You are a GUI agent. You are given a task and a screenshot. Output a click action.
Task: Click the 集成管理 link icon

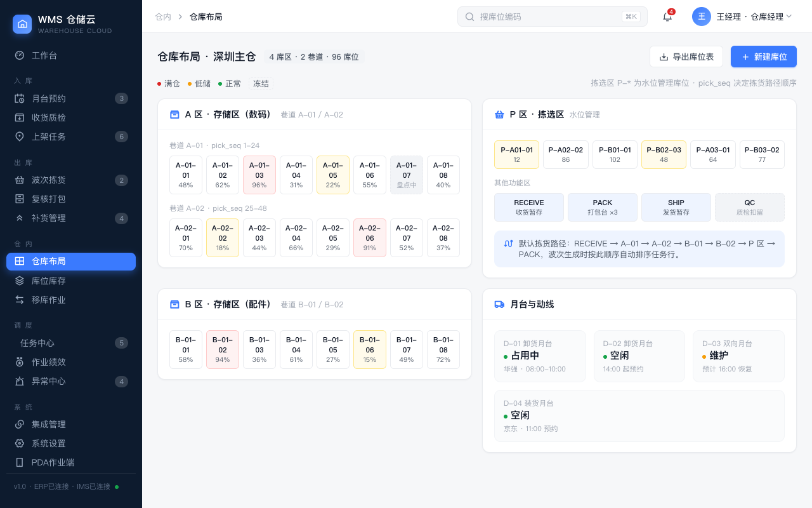point(20,424)
